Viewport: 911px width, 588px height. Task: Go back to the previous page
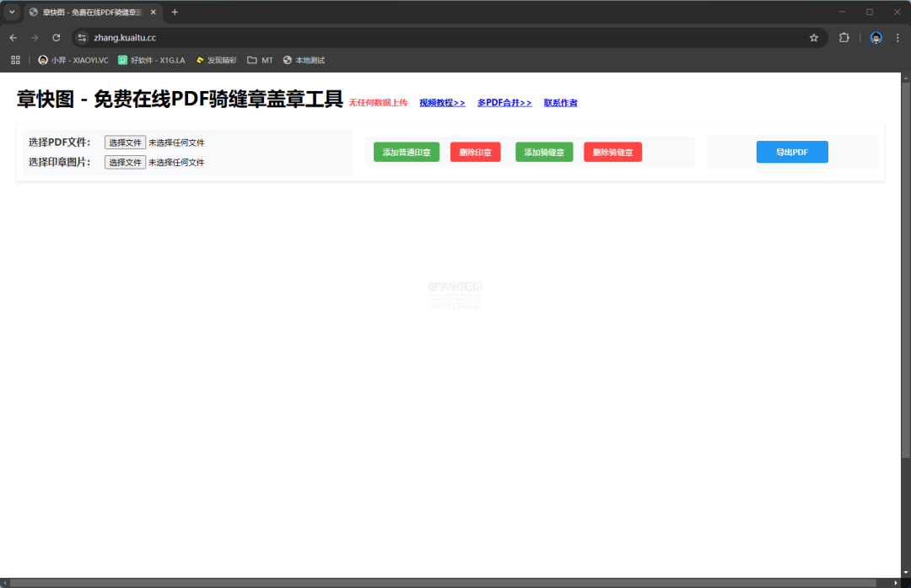[x=13, y=38]
